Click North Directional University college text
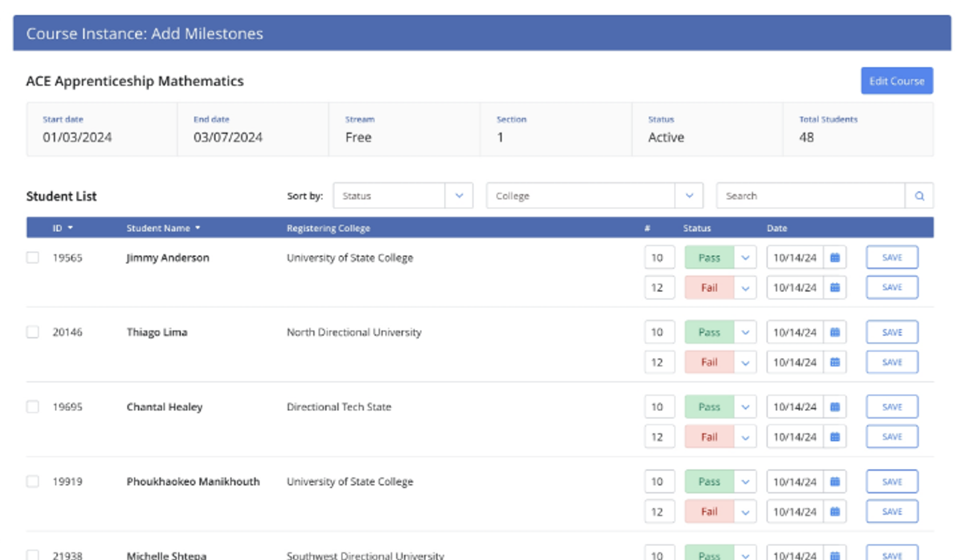This screenshot has width=964, height=560. (x=354, y=332)
